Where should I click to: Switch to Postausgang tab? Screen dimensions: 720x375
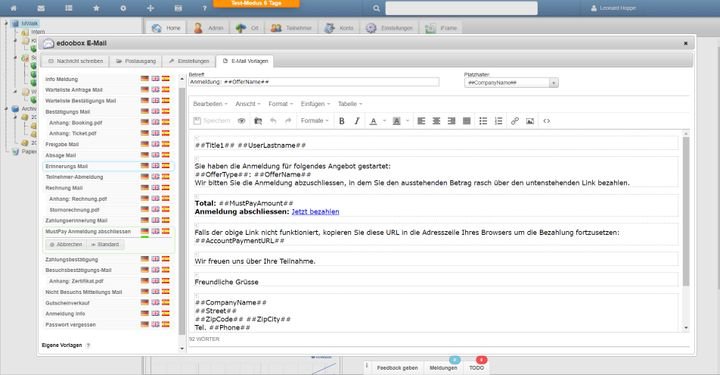point(136,61)
